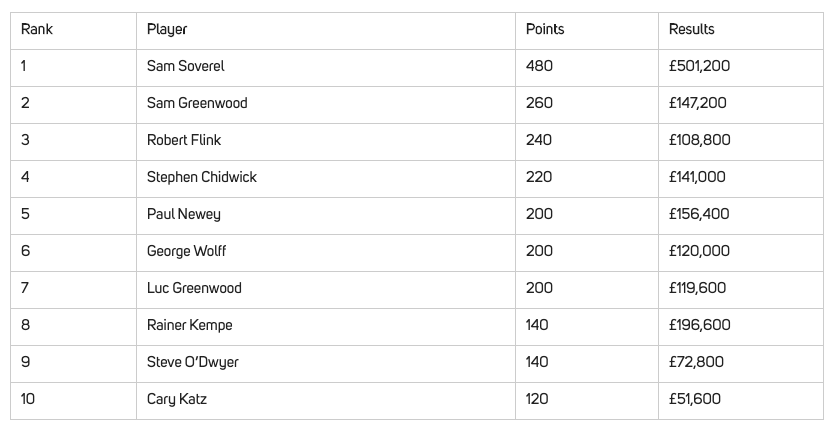Screen dimensions: 837x431
Task: Select Stephen Chidwick in the table
Action: pyautogui.click(x=202, y=177)
